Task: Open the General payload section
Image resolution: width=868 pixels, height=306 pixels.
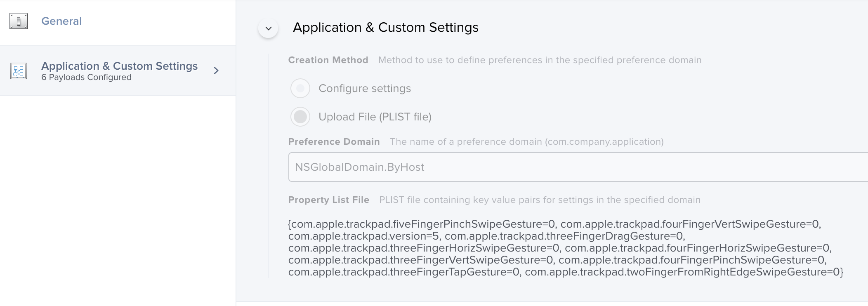Action: pos(118,23)
